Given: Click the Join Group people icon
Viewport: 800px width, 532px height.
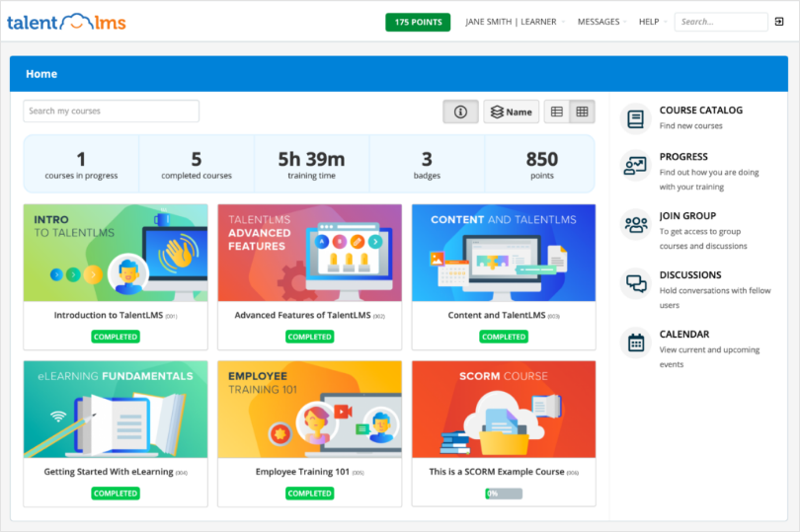Looking at the screenshot, I should pos(635,224).
